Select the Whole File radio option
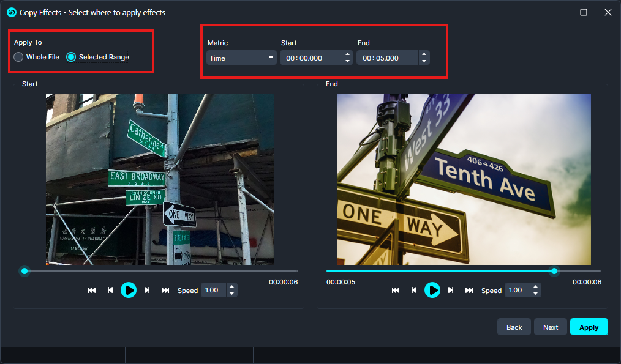Screen dimensions: 621x364 tap(19, 57)
